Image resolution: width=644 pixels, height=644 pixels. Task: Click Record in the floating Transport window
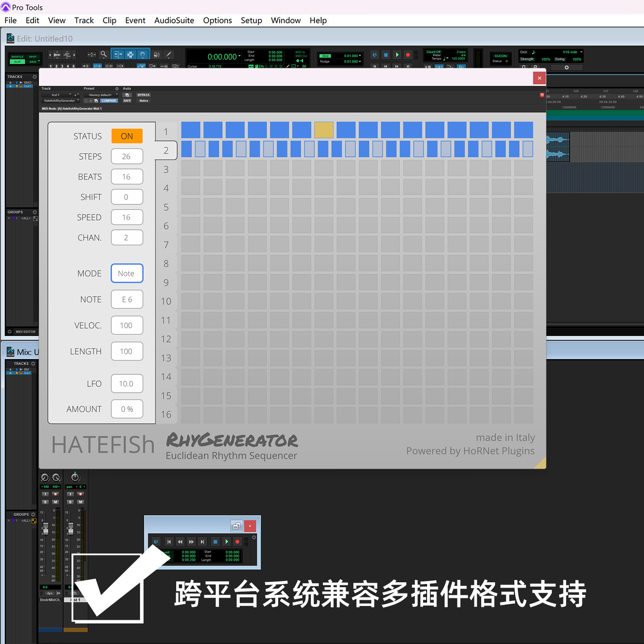click(x=237, y=542)
